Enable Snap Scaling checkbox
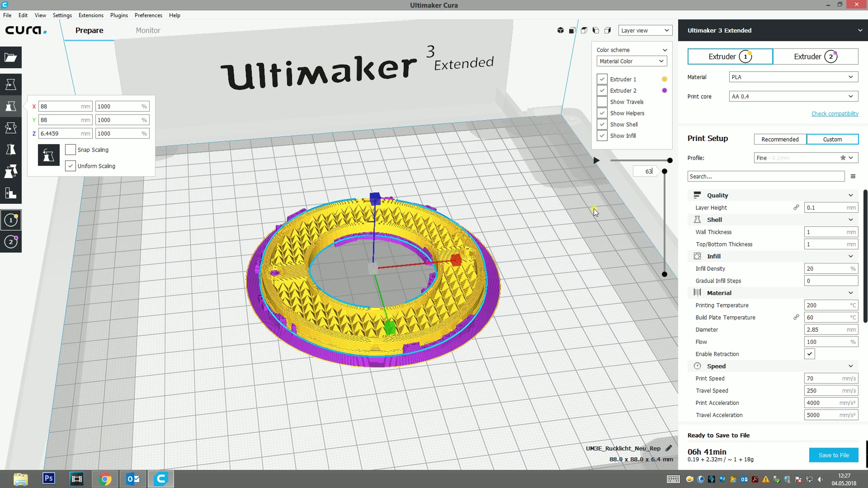This screenshot has height=488, width=868. [x=70, y=150]
